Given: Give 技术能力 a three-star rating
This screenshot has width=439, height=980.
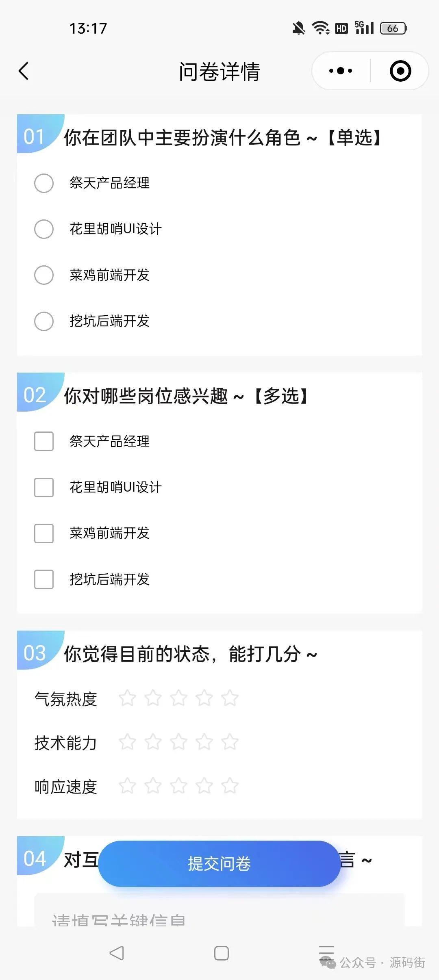Looking at the screenshot, I should pos(178,742).
